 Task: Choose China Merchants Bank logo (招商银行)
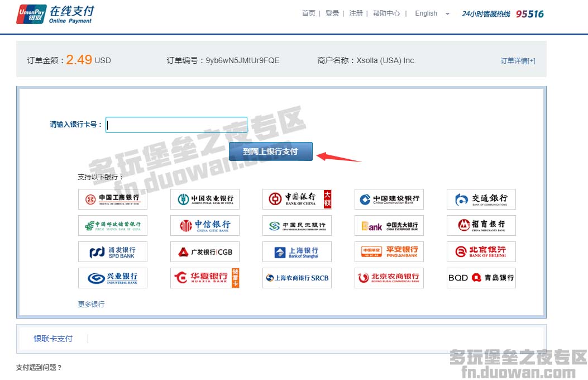pyautogui.click(x=481, y=225)
